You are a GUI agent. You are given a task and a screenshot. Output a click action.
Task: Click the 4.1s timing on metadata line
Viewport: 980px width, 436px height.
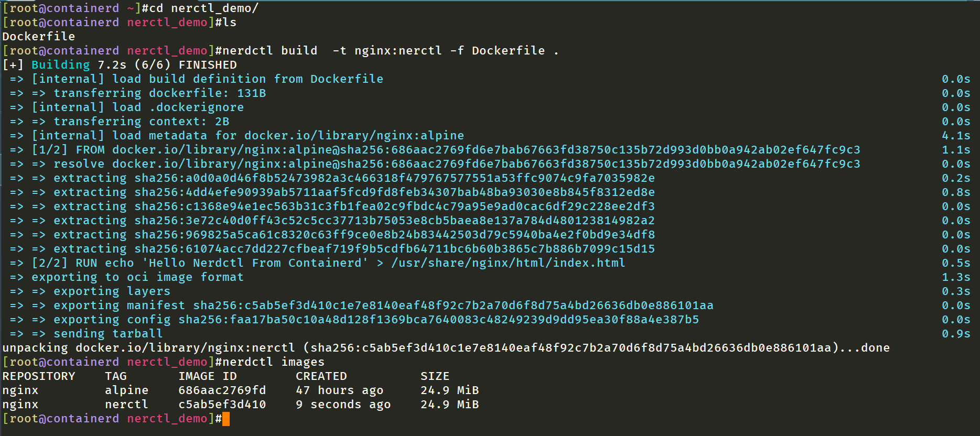tap(956, 136)
